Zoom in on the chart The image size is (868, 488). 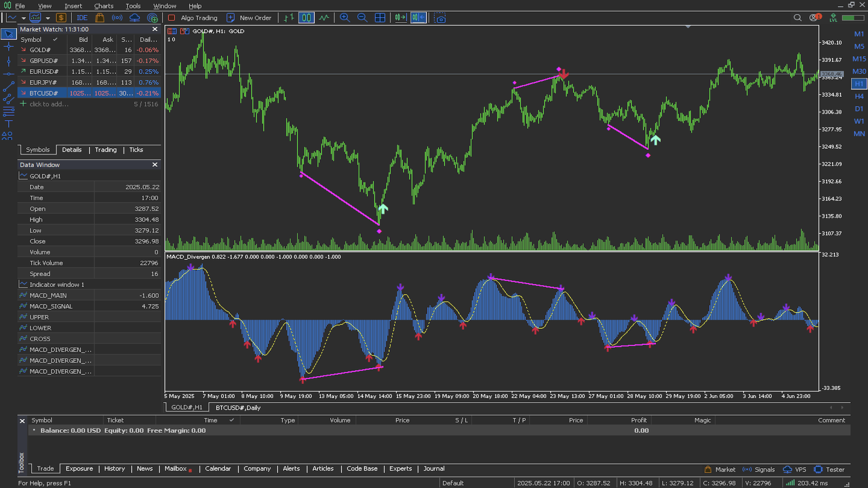click(x=344, y=18)
